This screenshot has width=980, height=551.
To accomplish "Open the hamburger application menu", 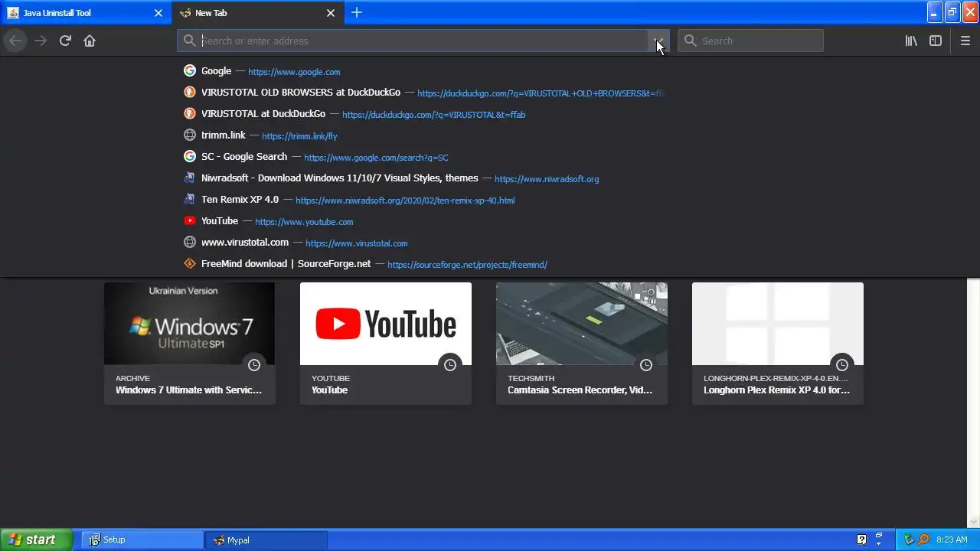I will point(965,41).
